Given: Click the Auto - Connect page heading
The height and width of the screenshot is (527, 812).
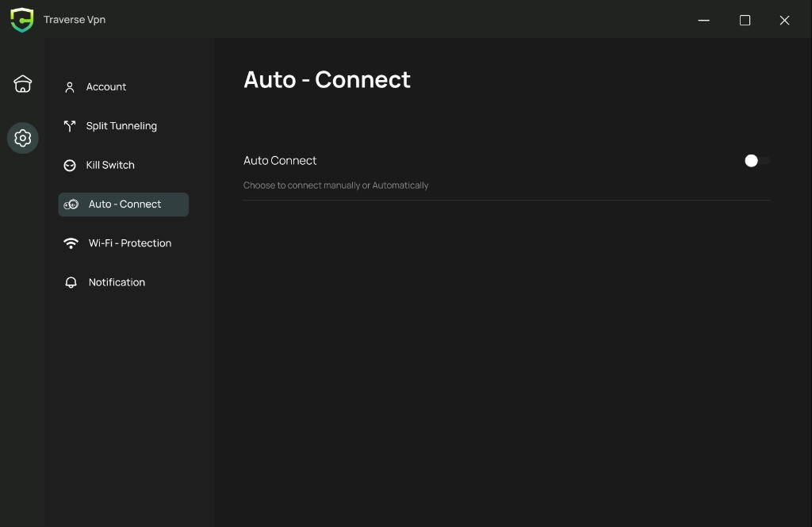Looking at the screenshot, I should tap(327, 80).
